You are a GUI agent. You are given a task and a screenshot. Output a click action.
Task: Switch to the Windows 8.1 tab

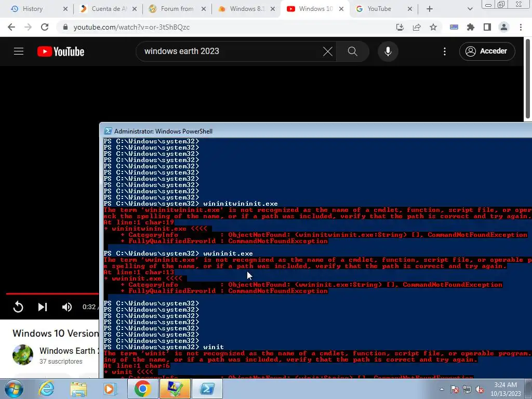[x=247, y=9]
